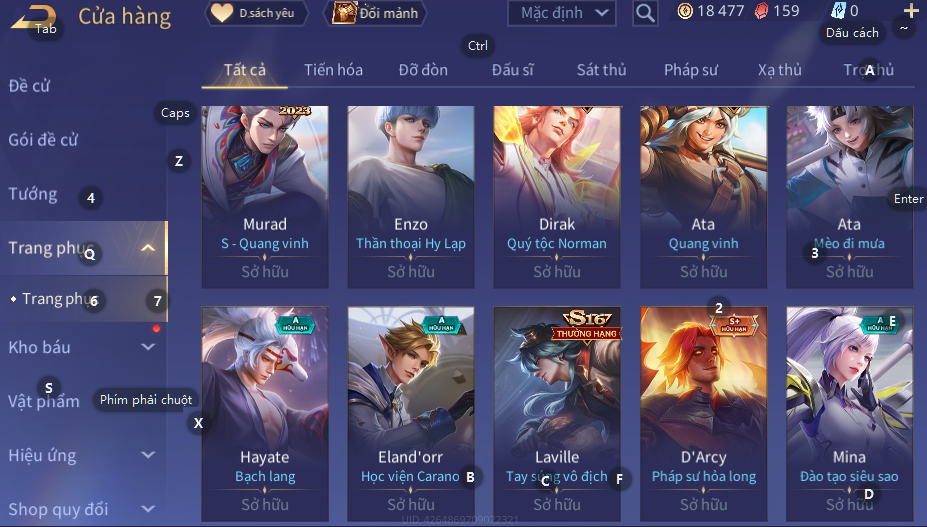Switch to the Pháp sư tab
Viewport: 927px width, 527px height.
tap(691, 70)
